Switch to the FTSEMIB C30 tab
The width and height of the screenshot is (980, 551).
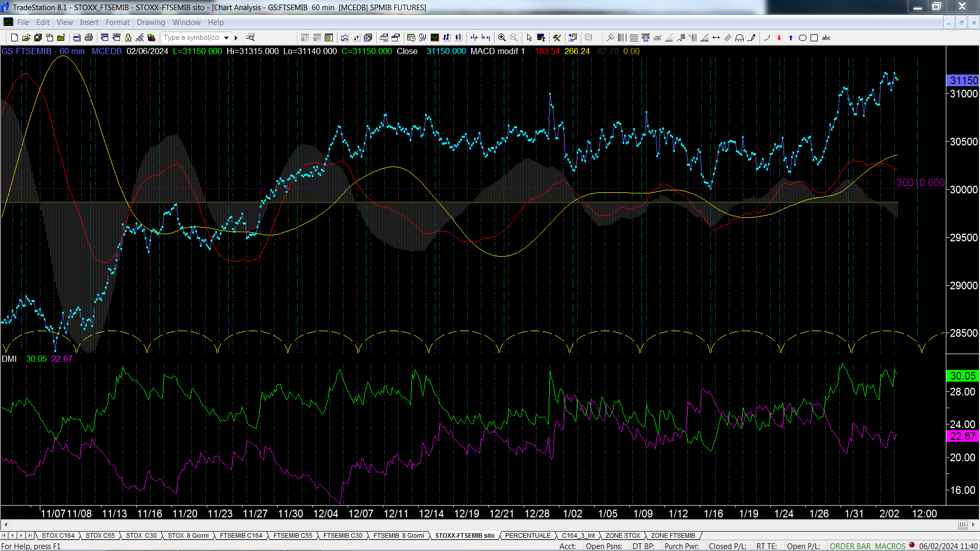tap(342, 535)
